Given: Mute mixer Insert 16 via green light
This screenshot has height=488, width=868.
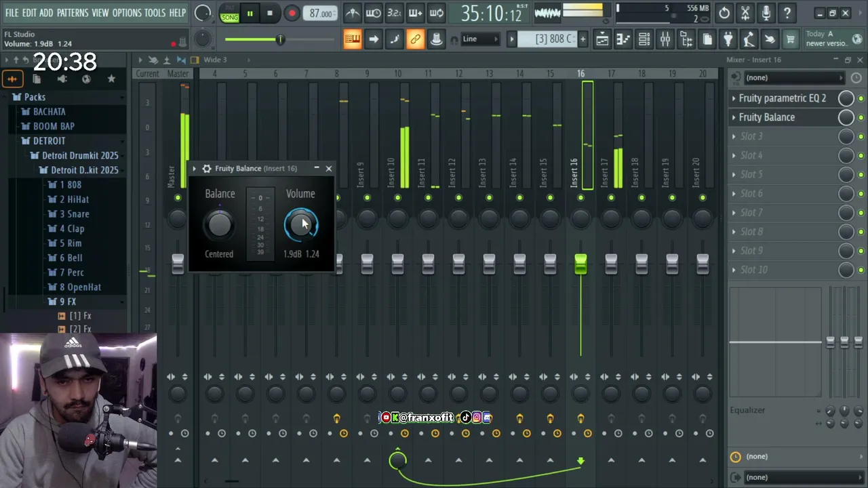Looking at the screenshot, I should [x=580, y=198].
